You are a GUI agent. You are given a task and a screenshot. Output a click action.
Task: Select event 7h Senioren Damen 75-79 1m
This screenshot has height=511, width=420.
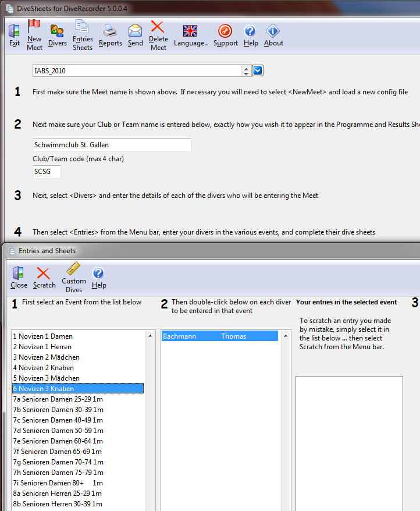coord(78,472)
